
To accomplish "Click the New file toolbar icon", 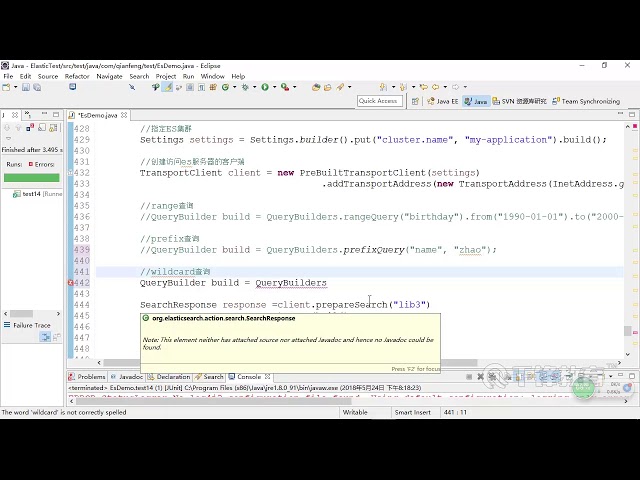I will [6, 87].
